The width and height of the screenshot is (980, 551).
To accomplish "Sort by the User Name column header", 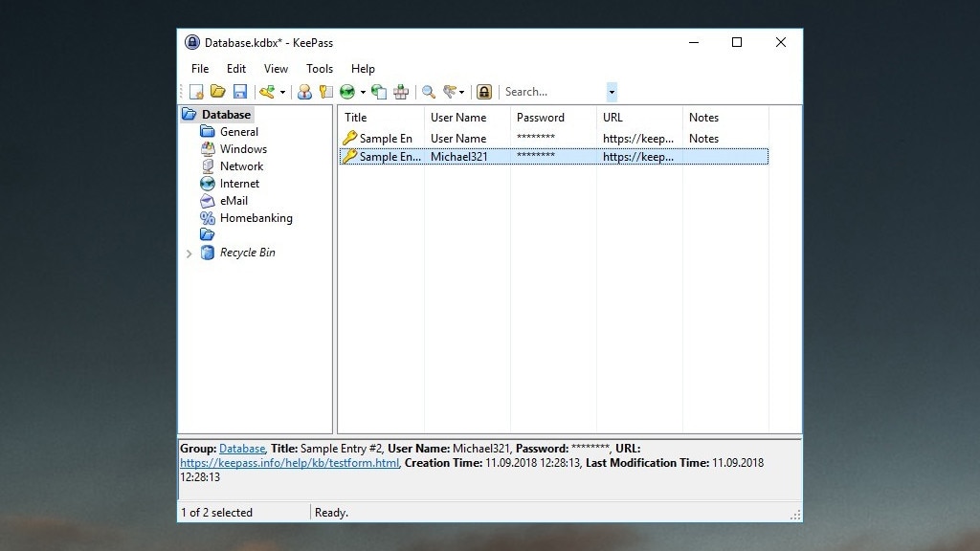I will 467,118.
